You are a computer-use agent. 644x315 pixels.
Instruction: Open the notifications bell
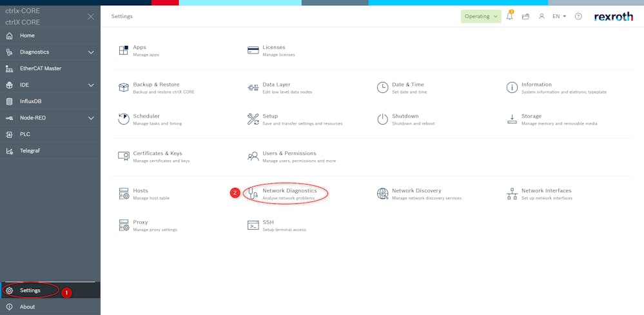510,16
